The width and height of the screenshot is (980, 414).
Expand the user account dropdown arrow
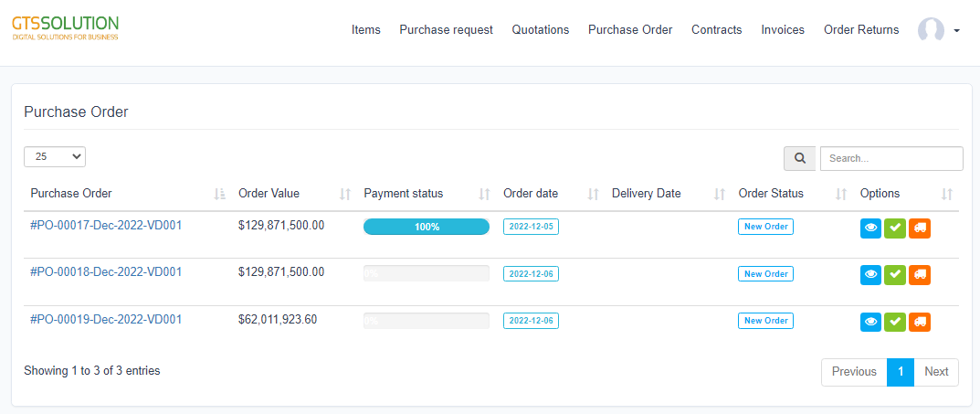click(956, 31)
